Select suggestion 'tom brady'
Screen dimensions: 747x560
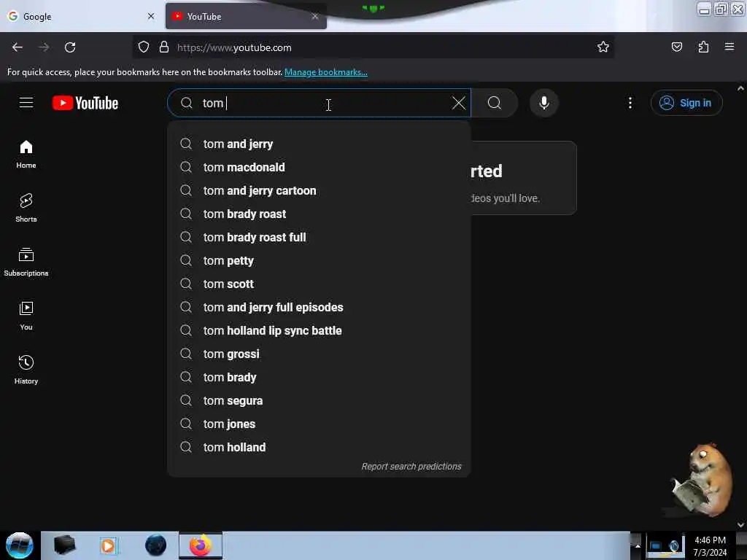point(319,377)
